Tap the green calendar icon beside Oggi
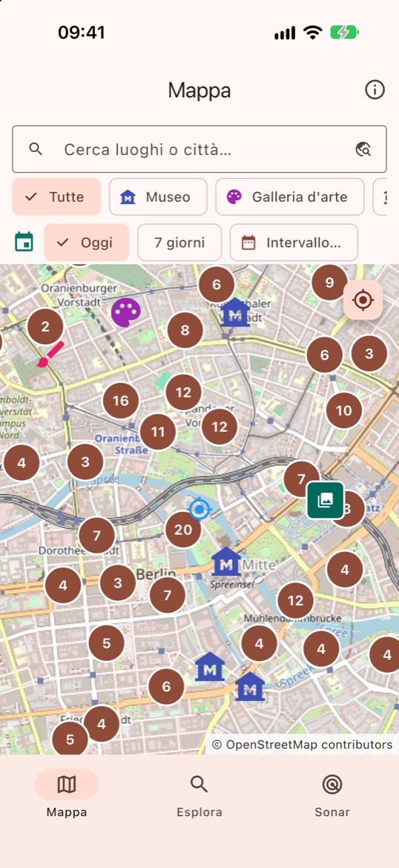The image size is (399, 868). tap(24, 242)
